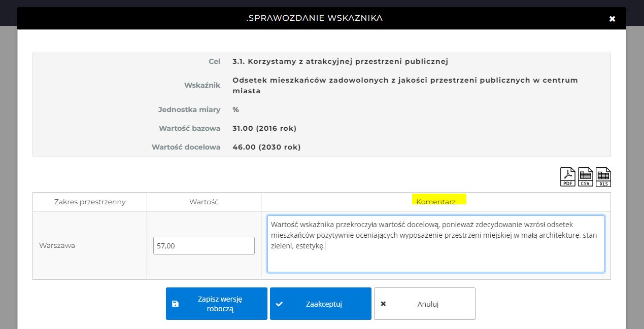Select the highlighted Komentarz column header
The image size is (644, 329).
coord(435,201)
